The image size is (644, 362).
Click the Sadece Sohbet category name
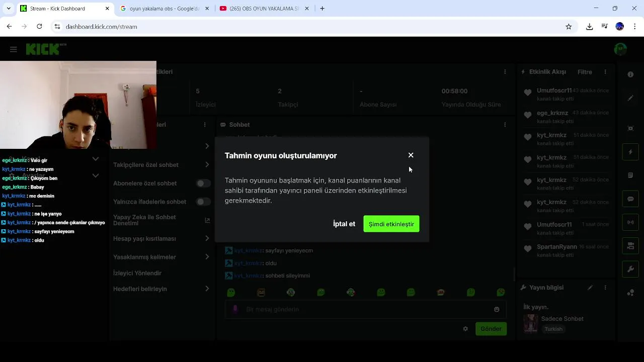562,319
